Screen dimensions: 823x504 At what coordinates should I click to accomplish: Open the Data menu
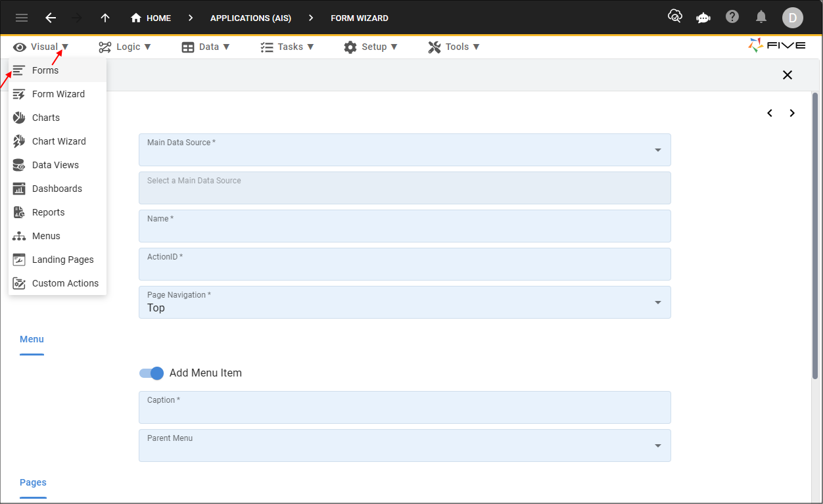(206, 47)
